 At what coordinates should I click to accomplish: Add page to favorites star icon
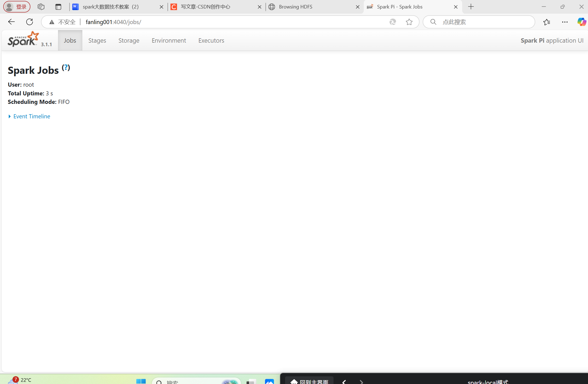(409, 22)
